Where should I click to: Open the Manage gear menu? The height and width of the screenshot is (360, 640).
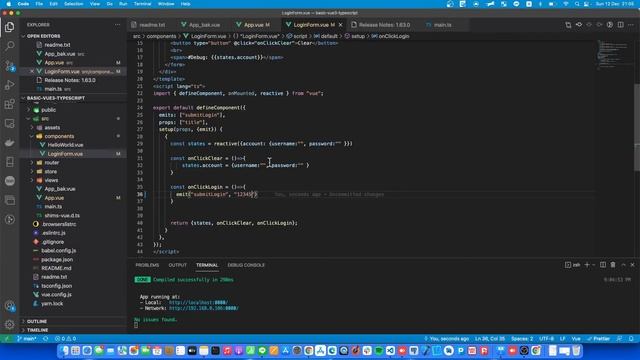pyautogui.click(x=9, y=324)
